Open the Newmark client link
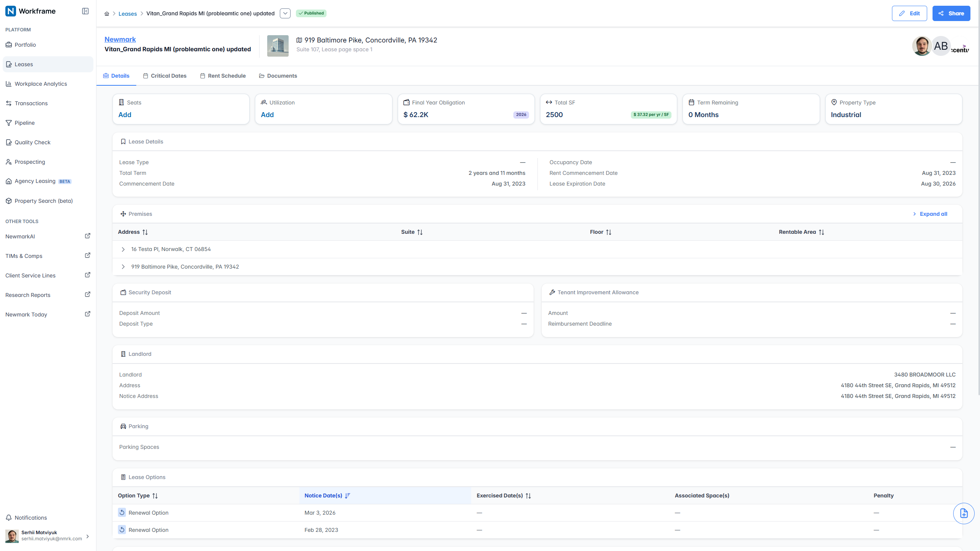The image size is (980, 551). (x=120, y=39)
